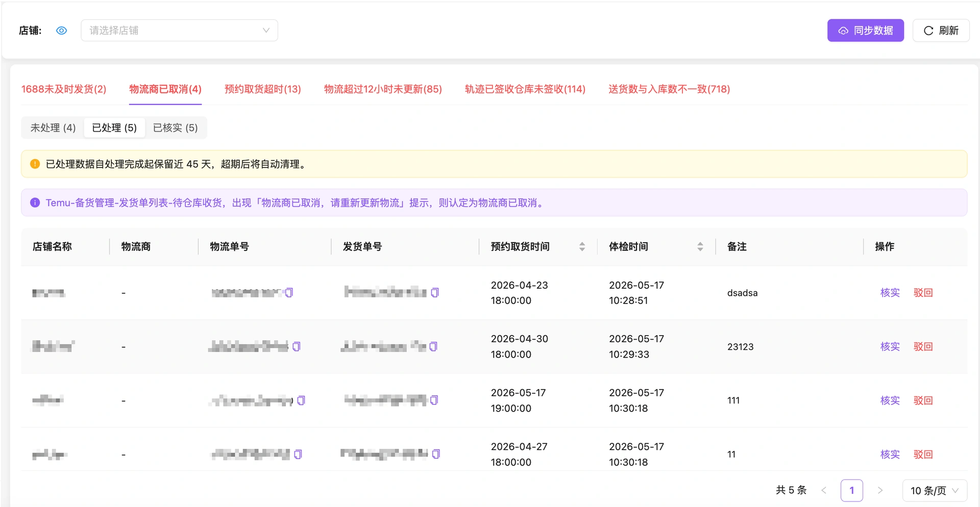Click pickup time 2026-04-30 18:00:00

point(519,347)
